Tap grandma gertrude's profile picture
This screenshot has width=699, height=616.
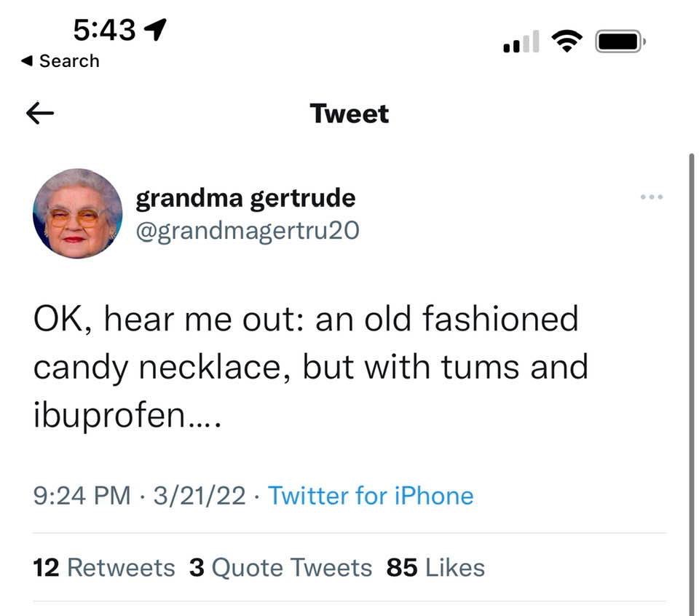[x=77, y=213]
